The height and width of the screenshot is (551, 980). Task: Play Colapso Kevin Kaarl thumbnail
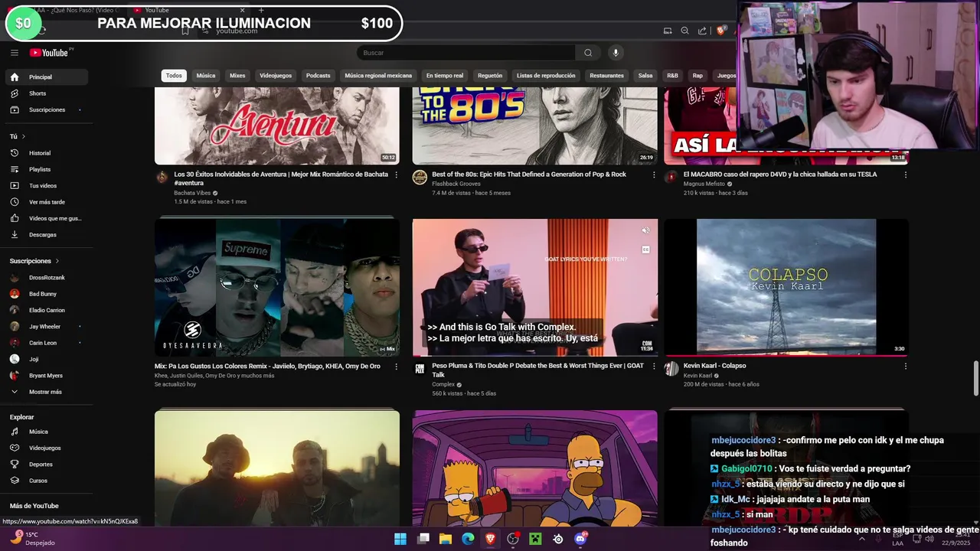[x=786, y=288]
